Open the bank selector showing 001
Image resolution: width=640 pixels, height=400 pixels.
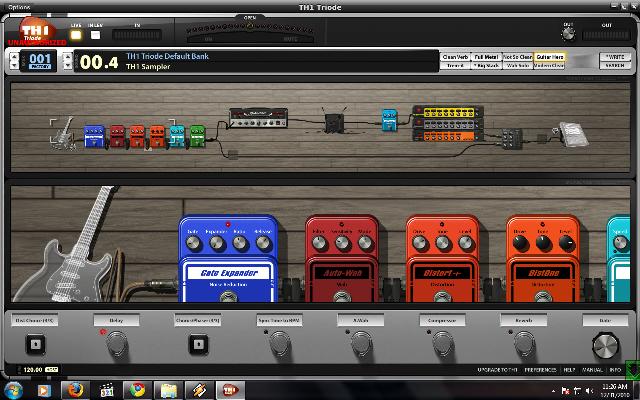click(x=38, y=61)
